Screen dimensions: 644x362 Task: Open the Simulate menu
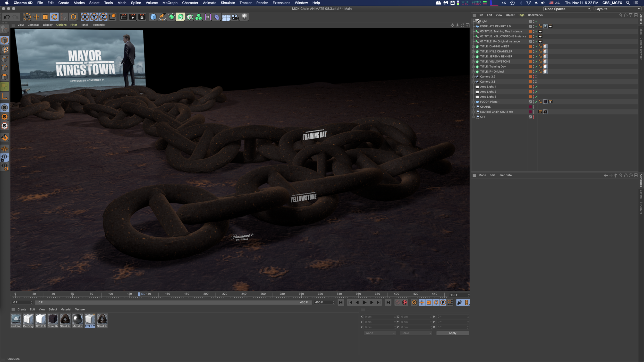pyautogui.click(x=228, y=3)
